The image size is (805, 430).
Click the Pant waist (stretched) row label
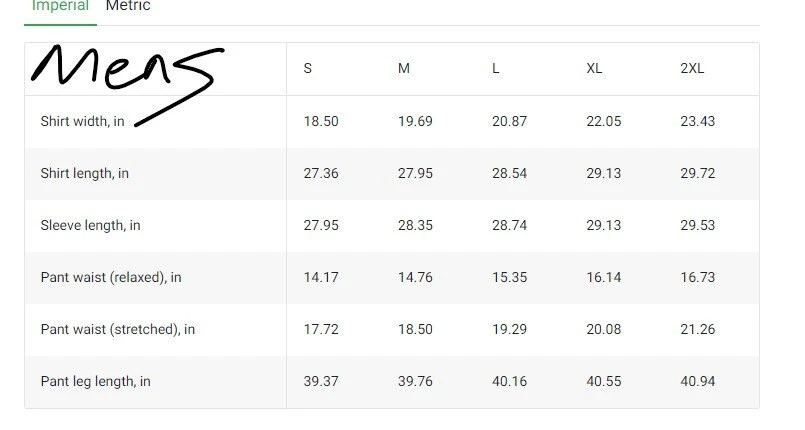[x=118, y=329]
